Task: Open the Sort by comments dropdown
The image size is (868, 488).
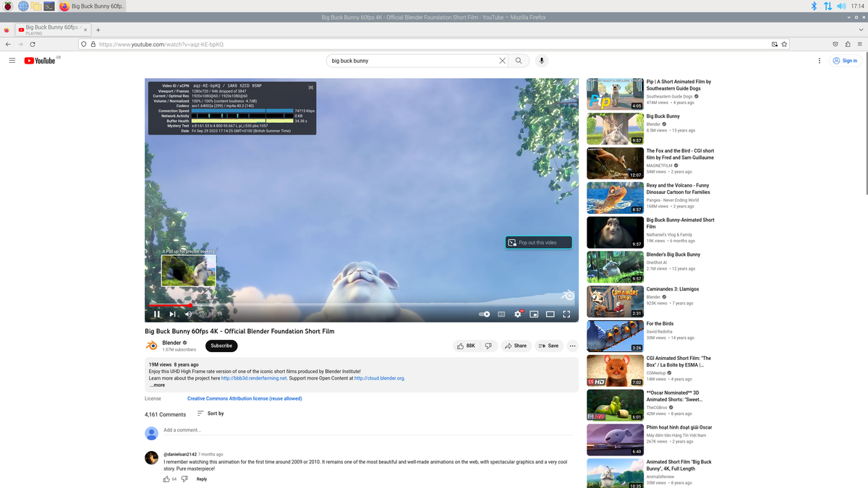Action: click(210, 414)
